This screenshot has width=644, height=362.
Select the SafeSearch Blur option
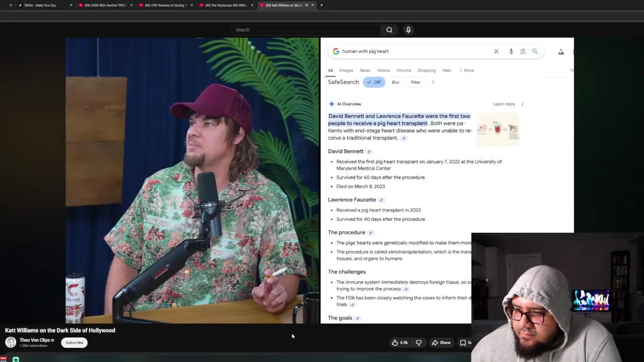395,82
